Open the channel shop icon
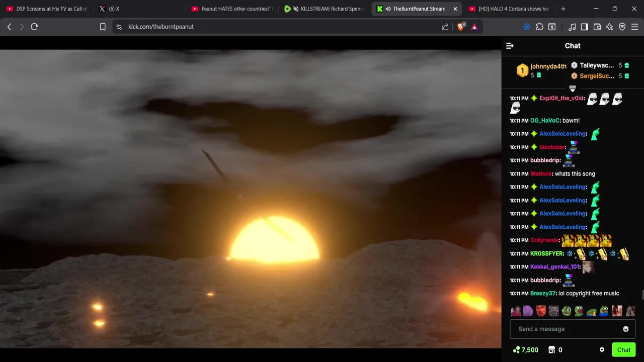The image size is (644, 362). [551, 350]
